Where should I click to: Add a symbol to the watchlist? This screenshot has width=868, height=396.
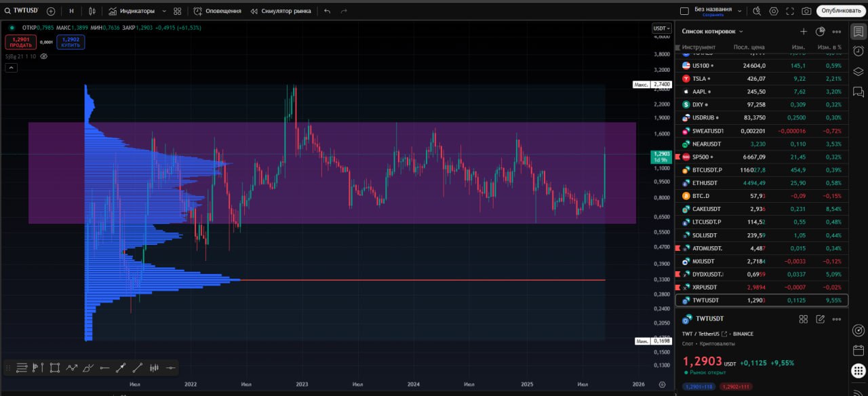pyautogui.click(x=804, y=31)
